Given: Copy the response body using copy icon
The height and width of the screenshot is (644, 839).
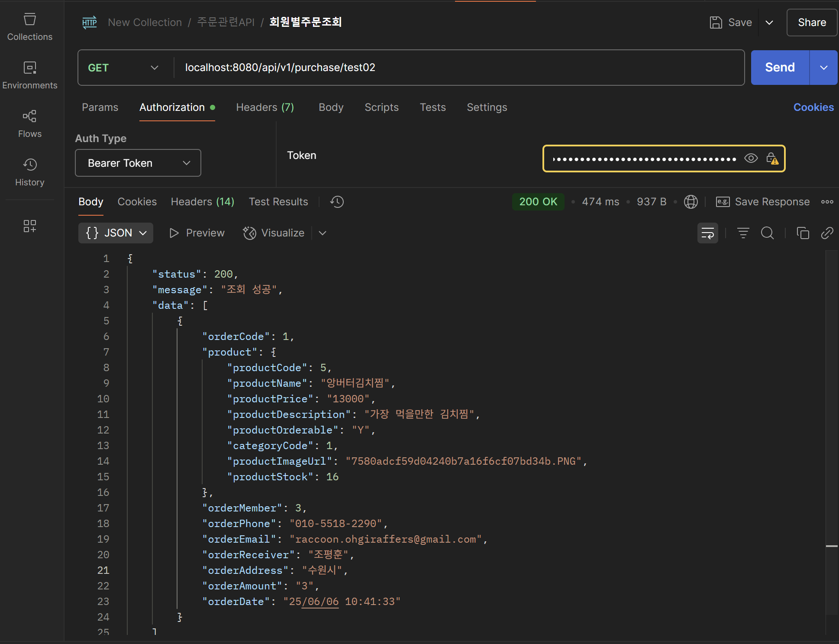Looking at the screenshot, I should pyautogui.click(x=803, y=233).
